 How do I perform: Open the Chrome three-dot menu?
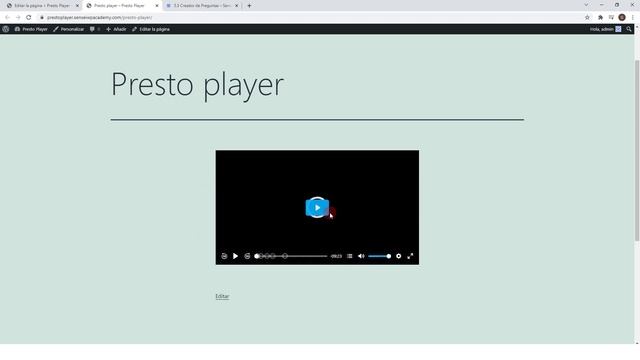633,18
